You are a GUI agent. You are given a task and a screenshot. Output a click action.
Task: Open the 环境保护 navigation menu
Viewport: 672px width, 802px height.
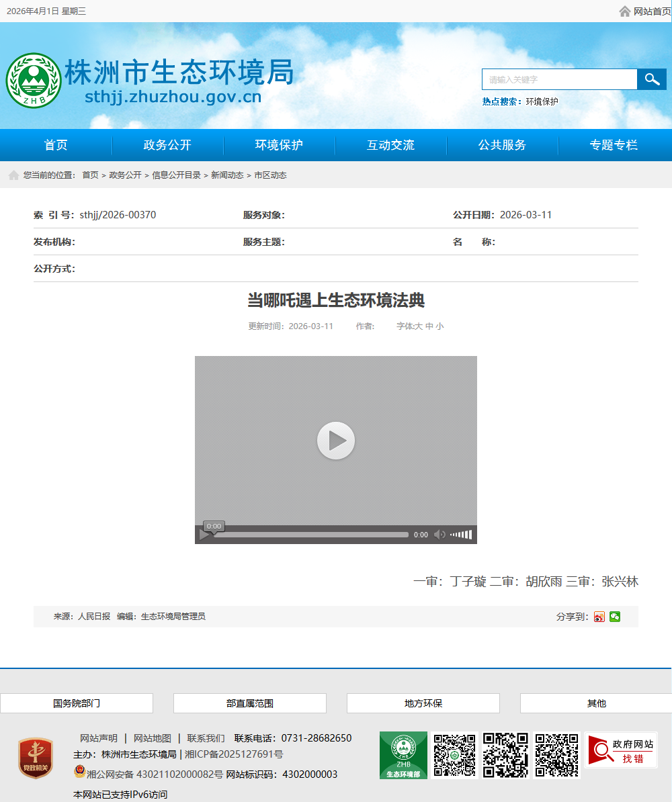pos(279,145)
